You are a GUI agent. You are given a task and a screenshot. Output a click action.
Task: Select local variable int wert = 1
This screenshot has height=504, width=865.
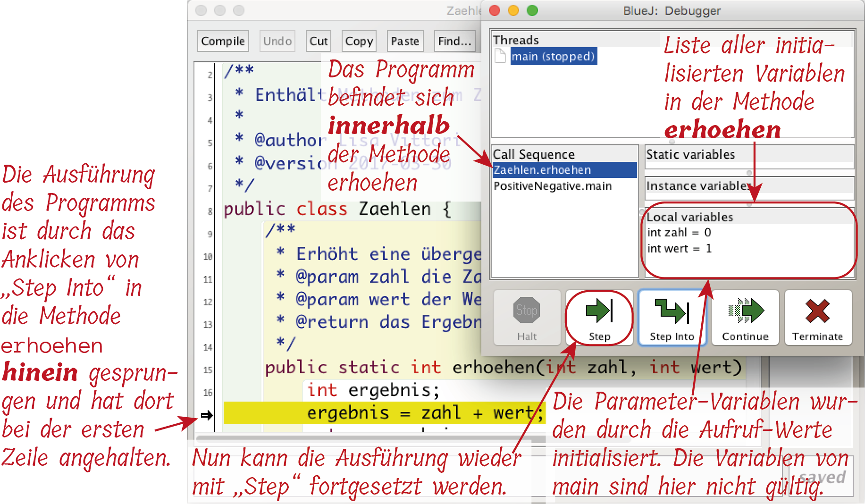tap(679, 248)
